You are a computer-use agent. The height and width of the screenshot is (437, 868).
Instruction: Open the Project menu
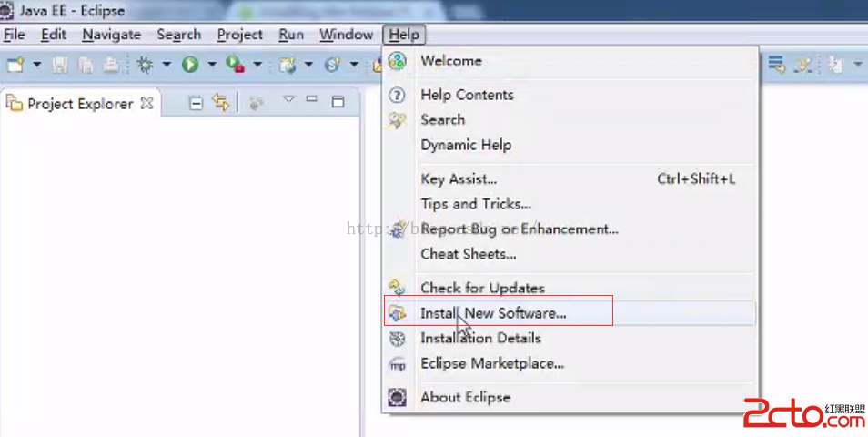click(x=239, y=35)
